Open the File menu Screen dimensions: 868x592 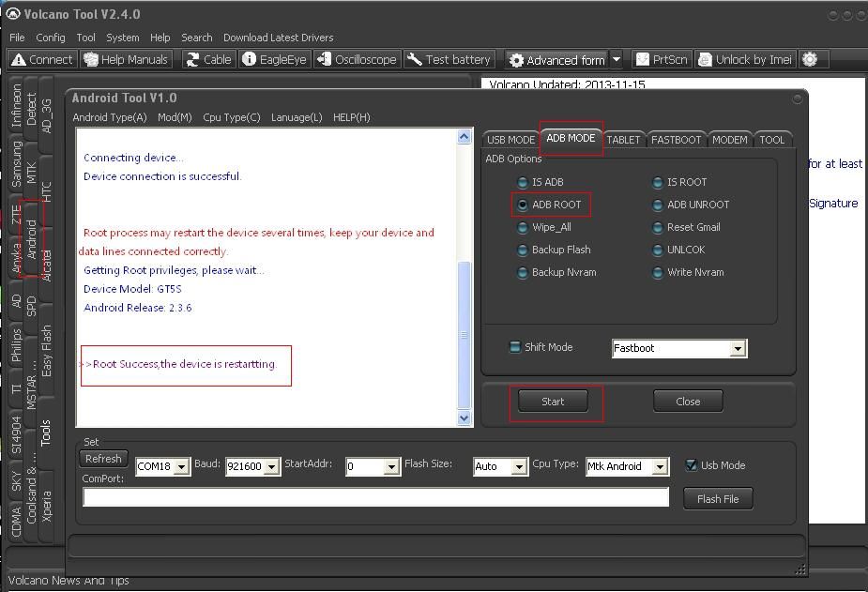[x=17, y=38]
